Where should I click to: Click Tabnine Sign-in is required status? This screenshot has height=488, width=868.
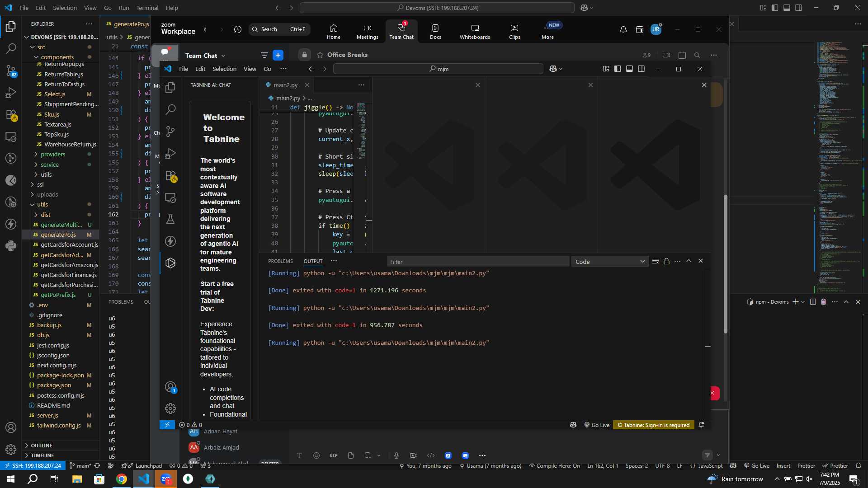click(x=654, y=425)
